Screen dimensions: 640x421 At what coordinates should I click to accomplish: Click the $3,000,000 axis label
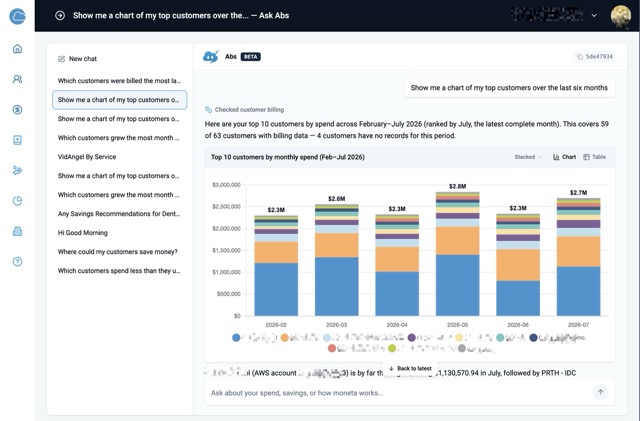point(226,185)
